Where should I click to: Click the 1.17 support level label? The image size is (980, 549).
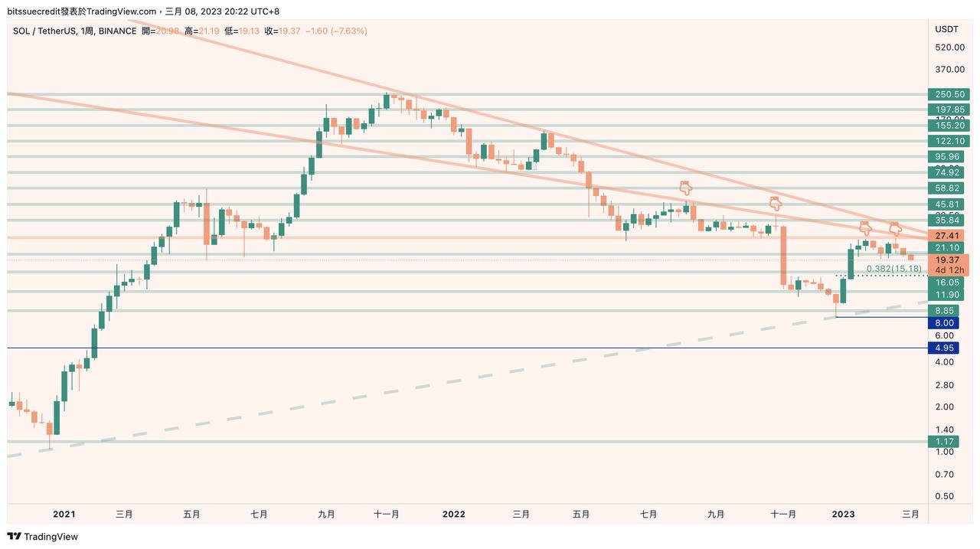[943, 442]
